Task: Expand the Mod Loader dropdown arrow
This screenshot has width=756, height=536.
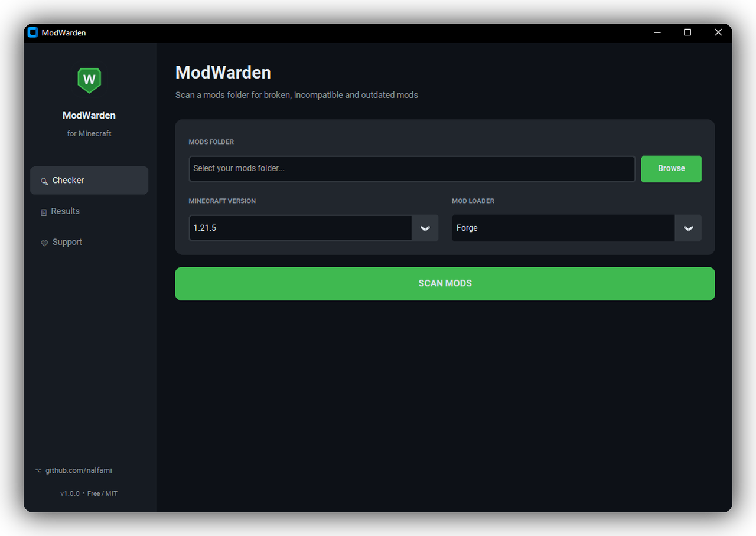Action: click(688, 228)
